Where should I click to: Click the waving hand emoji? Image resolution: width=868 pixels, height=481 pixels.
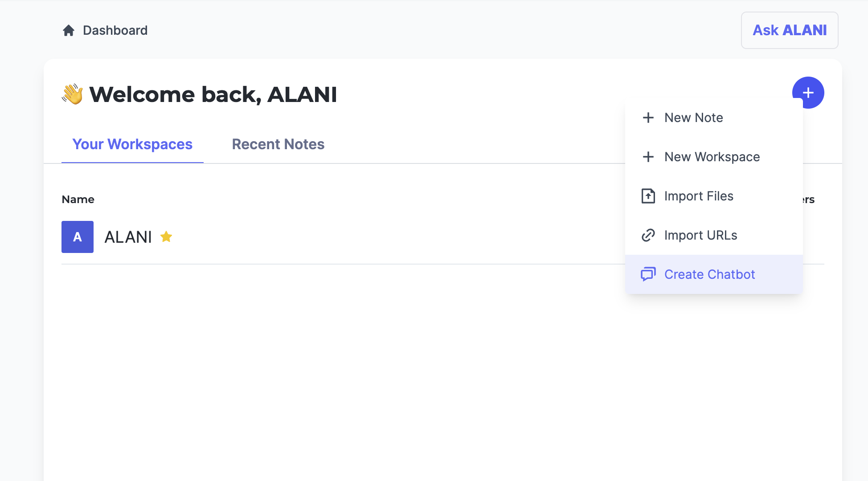tap(73, 94)
